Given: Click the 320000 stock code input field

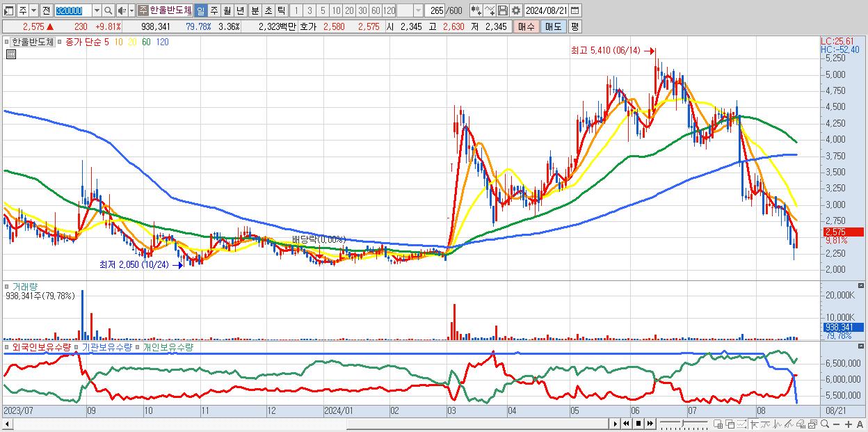Looking at the screenshot, I should pyautogui.click(x=73, y=10).
